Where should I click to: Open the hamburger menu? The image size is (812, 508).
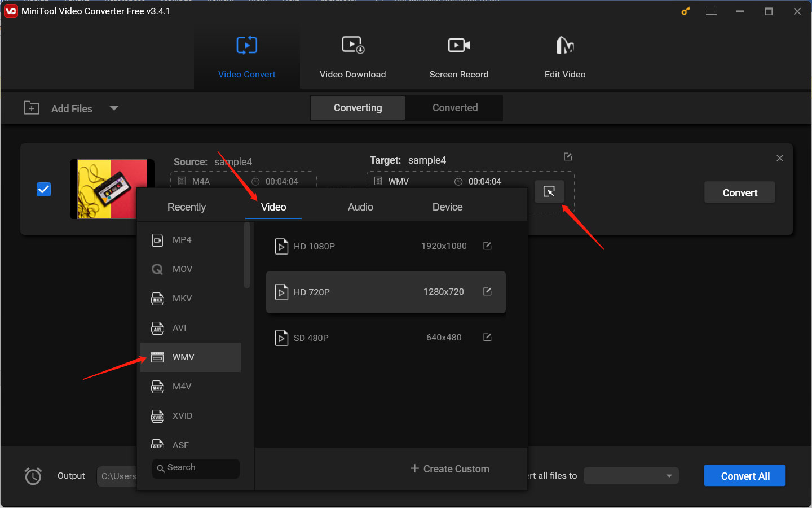[x=712, y=11]
